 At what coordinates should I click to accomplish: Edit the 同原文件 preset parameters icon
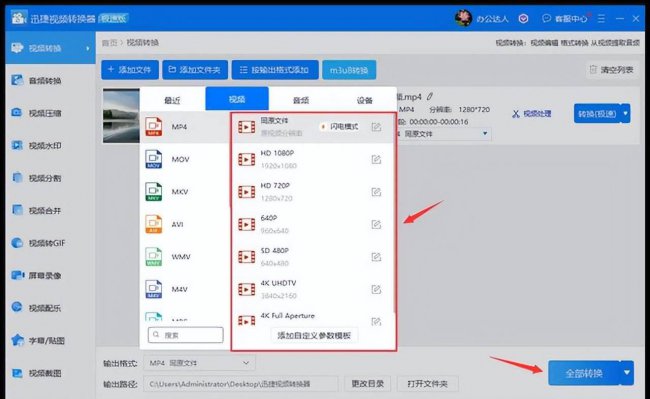(x=376, y=127)
